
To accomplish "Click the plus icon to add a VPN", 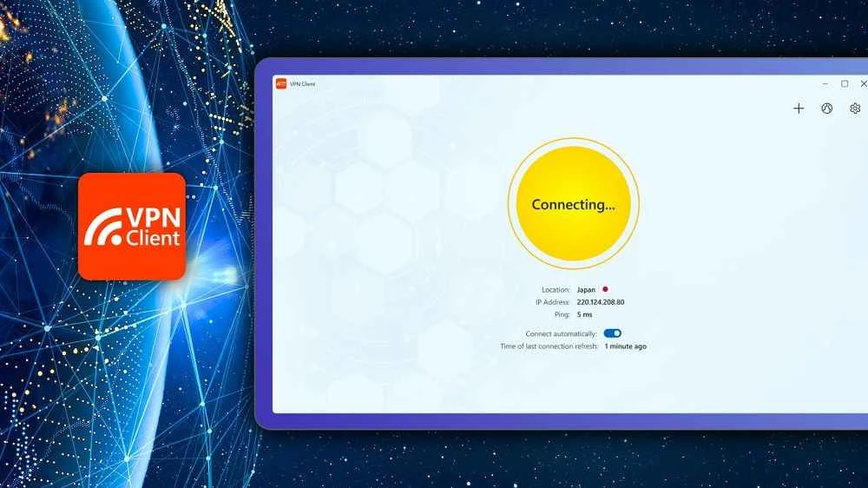I will tap(799, 109).
